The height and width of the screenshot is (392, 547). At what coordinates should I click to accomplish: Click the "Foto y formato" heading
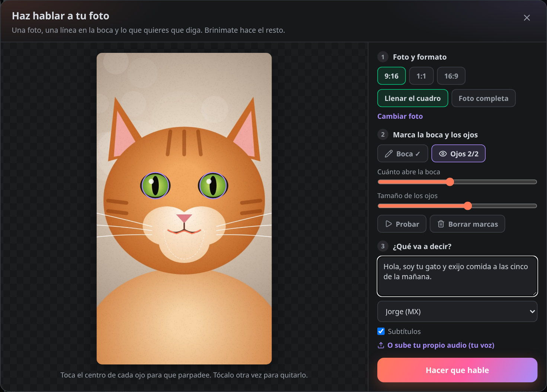pos(420,57)
